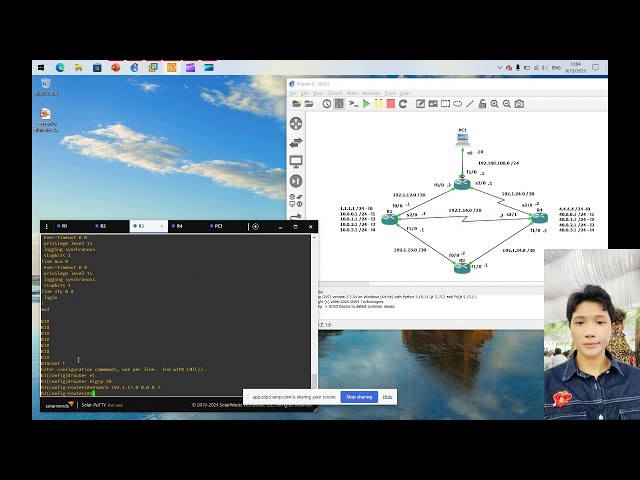Browse all devices in GNS3 sidebar
640x480 pixels.
point(296,200)
